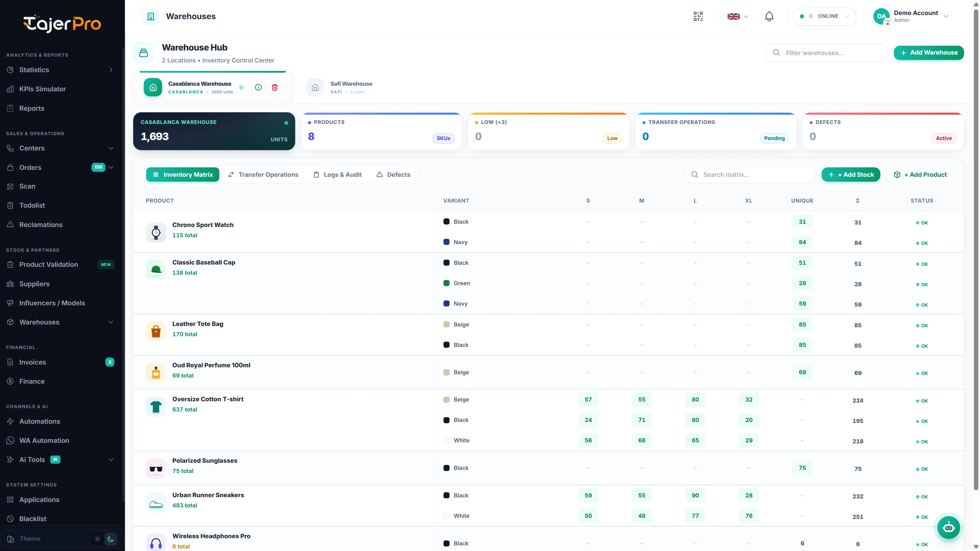Click the Add Warehouse button
Viewport: 980px width, 551px height.
click(x=929, y=53)
